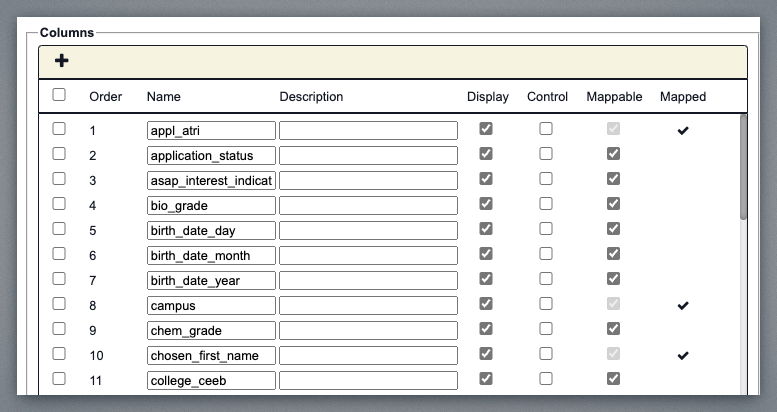The width and height of the screenshot is (777, 412).
Task: Uncheck Mappable for birth_date_year
Action: [x=614, y=279]
